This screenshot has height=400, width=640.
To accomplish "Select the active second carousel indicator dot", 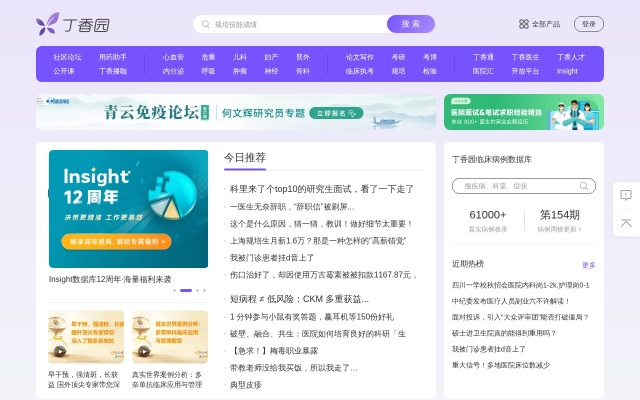I will (185, 290).
